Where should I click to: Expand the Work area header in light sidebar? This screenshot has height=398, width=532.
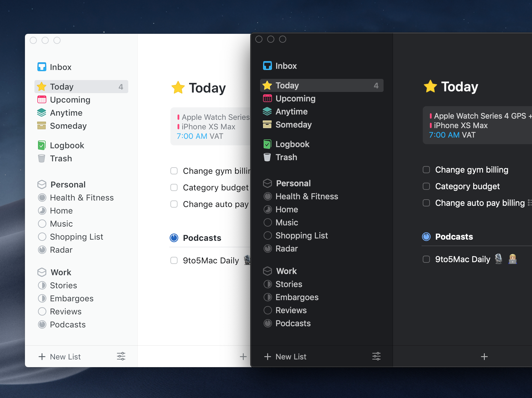[61, 272]
